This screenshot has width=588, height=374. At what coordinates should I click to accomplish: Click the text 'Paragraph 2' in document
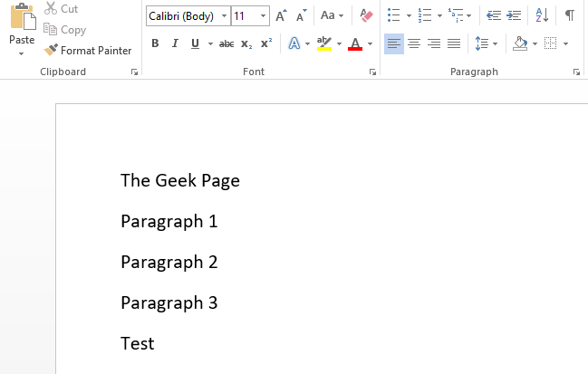pyautogui.click(x=169, y=262)
